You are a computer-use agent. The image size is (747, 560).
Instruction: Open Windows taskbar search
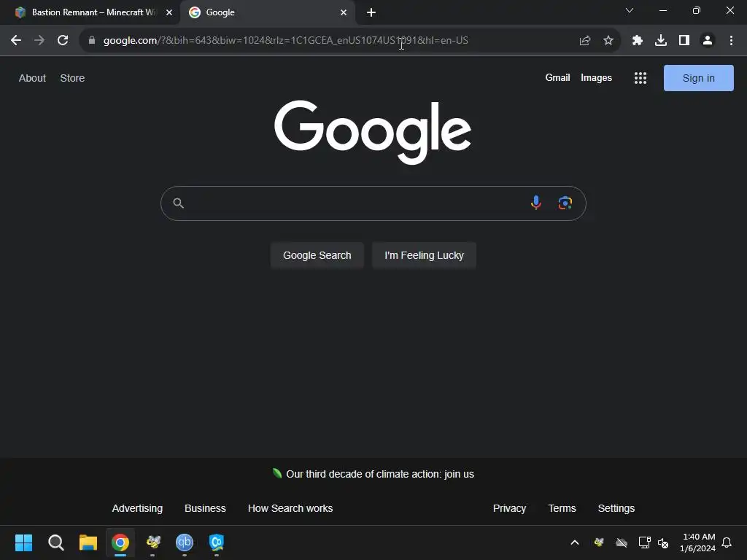(x=55, y=542)
